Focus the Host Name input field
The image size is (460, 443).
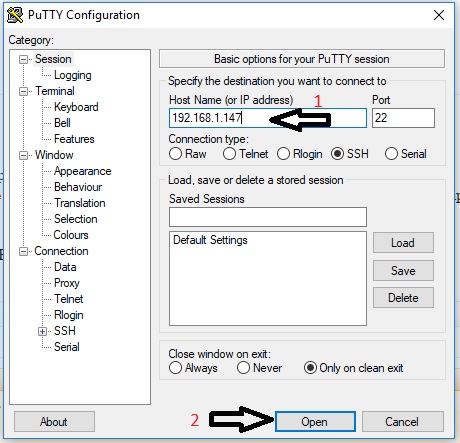pos(268,118)
